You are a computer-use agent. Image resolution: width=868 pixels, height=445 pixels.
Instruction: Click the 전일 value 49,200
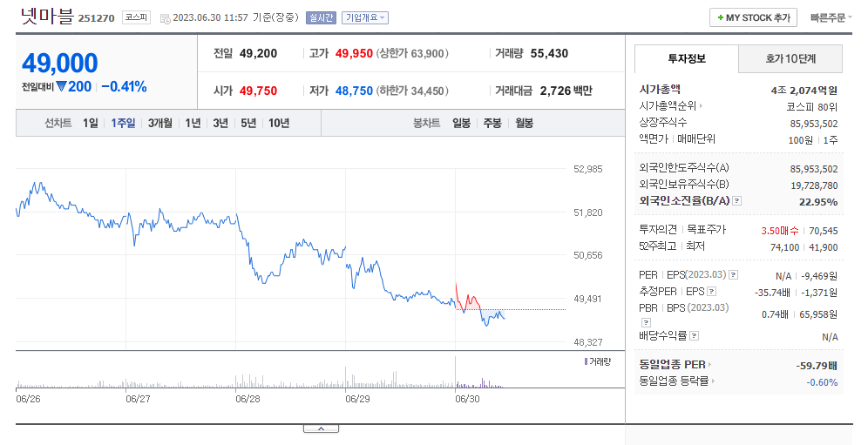pos(258,54)
